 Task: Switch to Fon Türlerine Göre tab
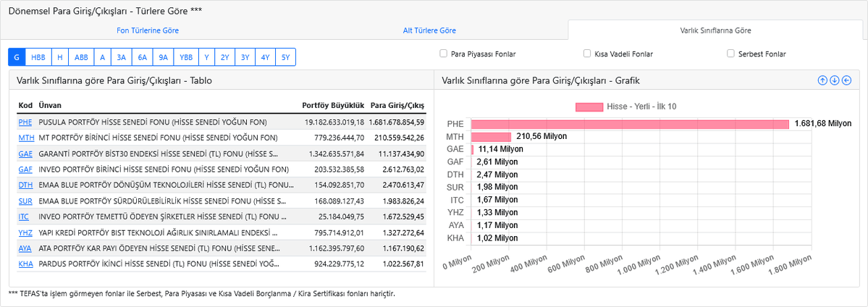point(148,30)
